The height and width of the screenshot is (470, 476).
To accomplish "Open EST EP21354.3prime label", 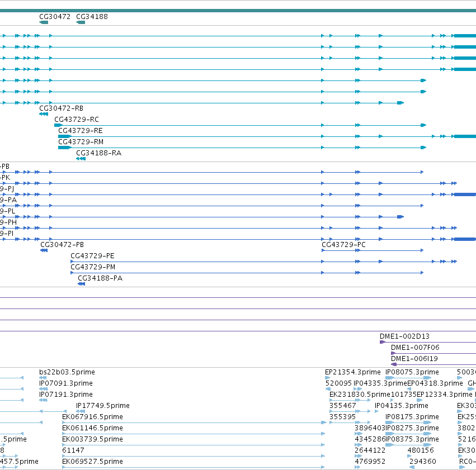I will coord(353,372).
